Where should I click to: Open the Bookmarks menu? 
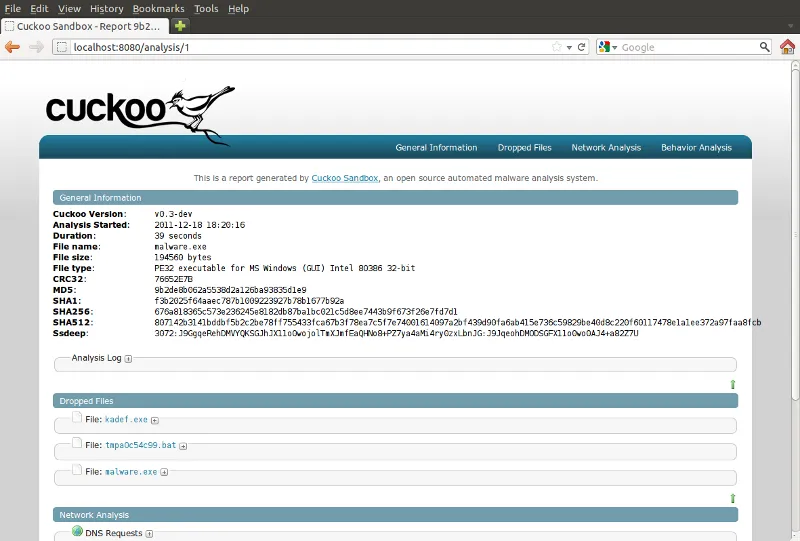click(x=159, y=9)
